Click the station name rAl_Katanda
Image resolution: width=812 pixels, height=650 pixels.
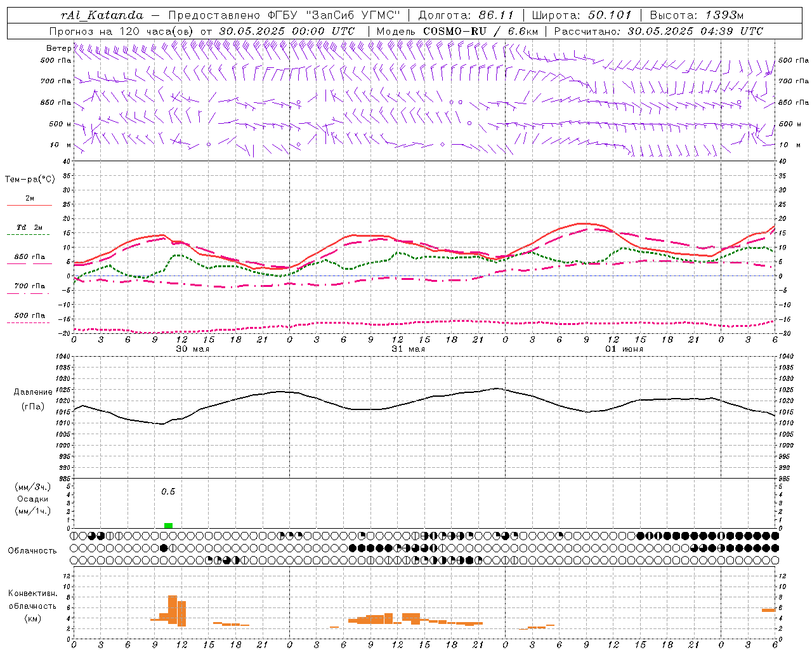[x=101, y=15]
